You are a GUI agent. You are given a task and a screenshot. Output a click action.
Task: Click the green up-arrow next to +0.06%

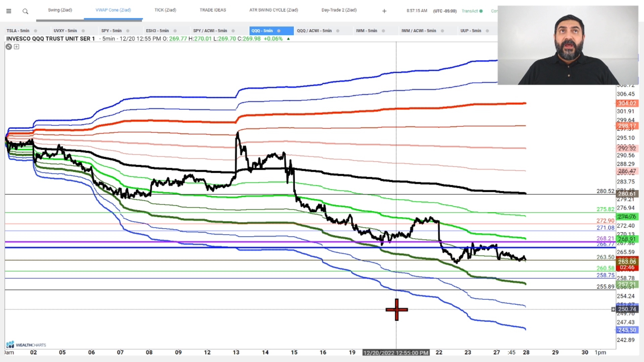pos(288,39)
